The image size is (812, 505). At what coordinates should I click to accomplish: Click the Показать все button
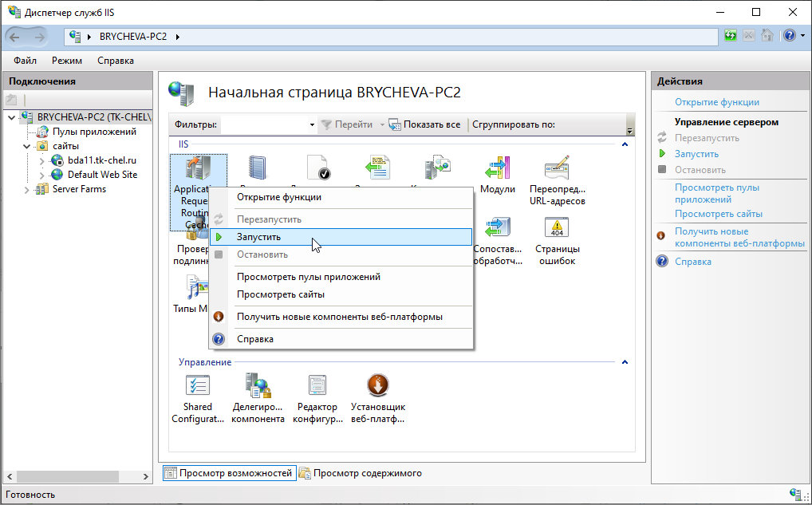[424, 124]
